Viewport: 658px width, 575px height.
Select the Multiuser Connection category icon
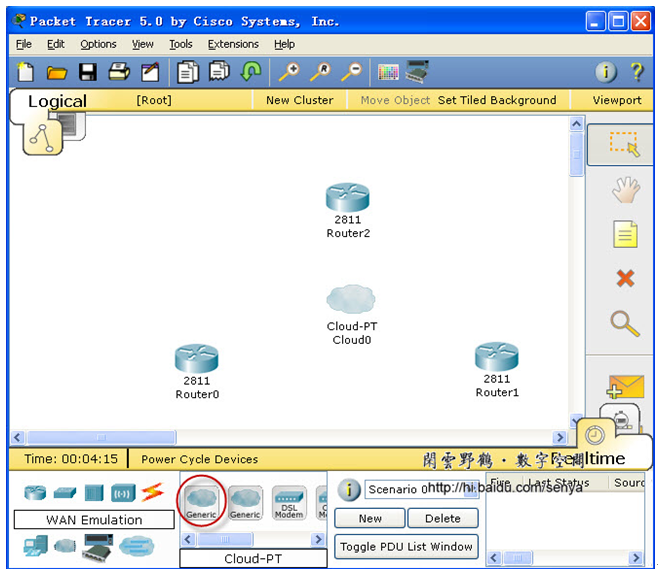136,546
